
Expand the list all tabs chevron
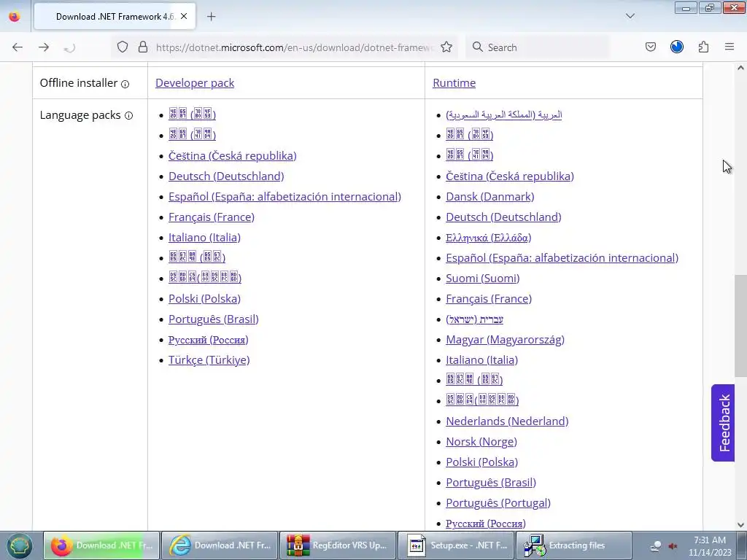click(630, 16)
